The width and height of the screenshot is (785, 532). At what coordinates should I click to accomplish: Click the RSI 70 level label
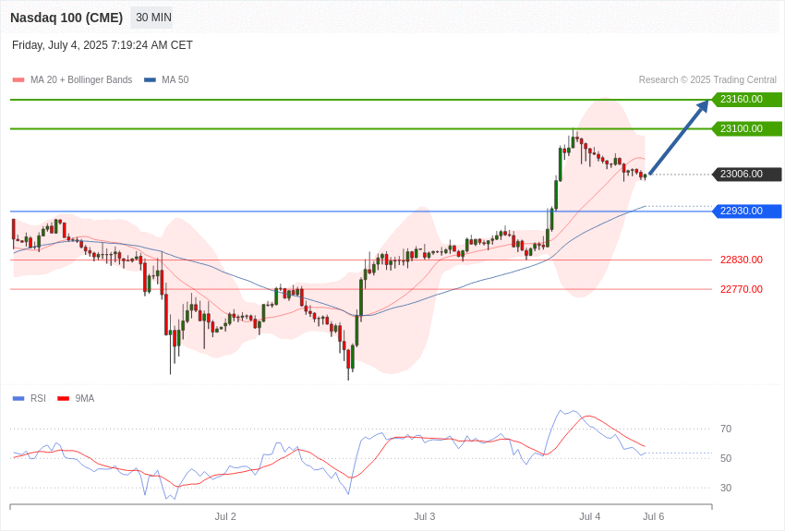pyautogui.click(x=726, y=429)
